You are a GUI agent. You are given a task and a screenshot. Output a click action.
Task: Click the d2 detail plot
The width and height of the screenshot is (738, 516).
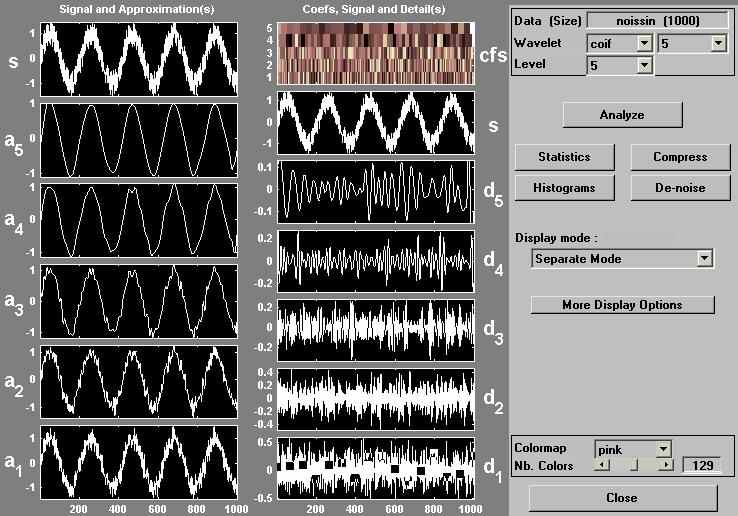pyautogui.click(x=376, y=399)
